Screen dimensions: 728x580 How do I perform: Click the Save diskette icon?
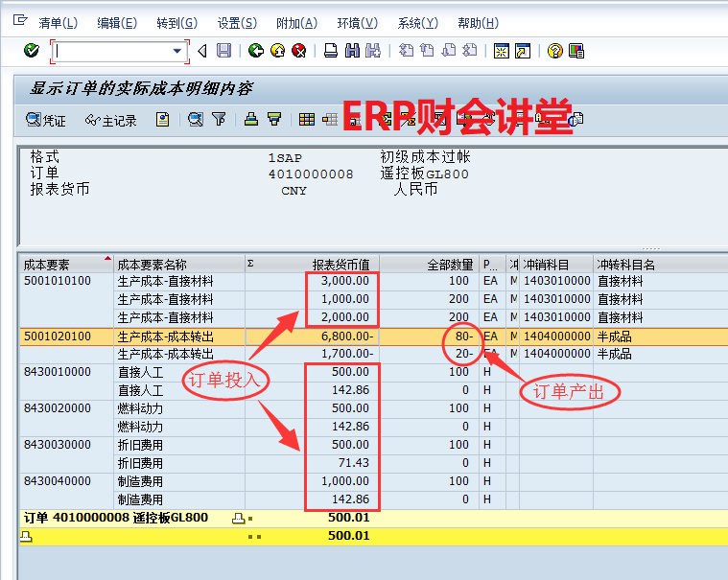tap(223, 51)
